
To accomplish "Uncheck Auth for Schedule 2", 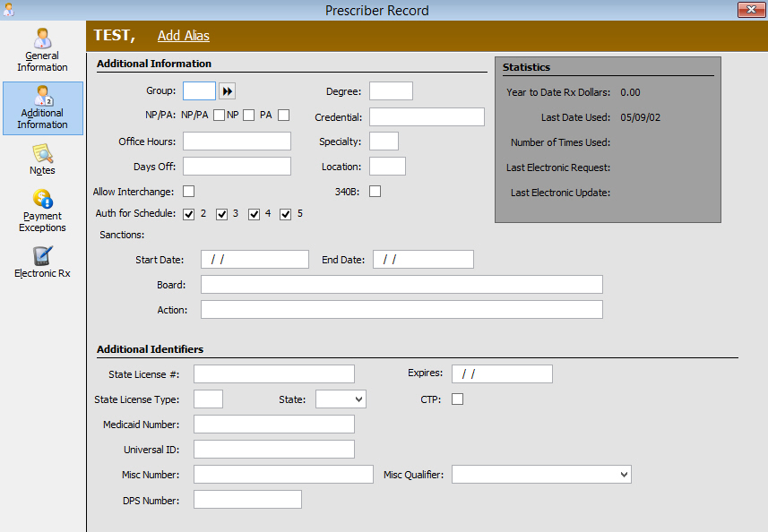I will coord(189,214).
